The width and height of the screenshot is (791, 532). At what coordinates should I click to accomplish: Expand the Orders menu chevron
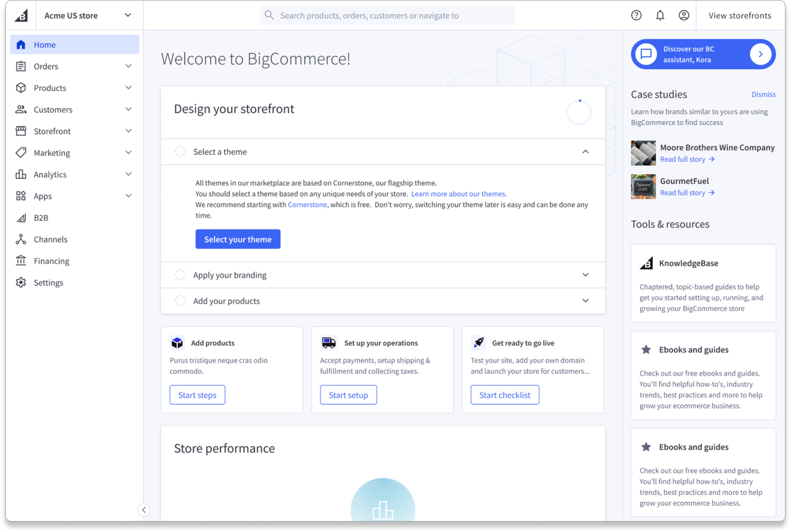(128, 66)
